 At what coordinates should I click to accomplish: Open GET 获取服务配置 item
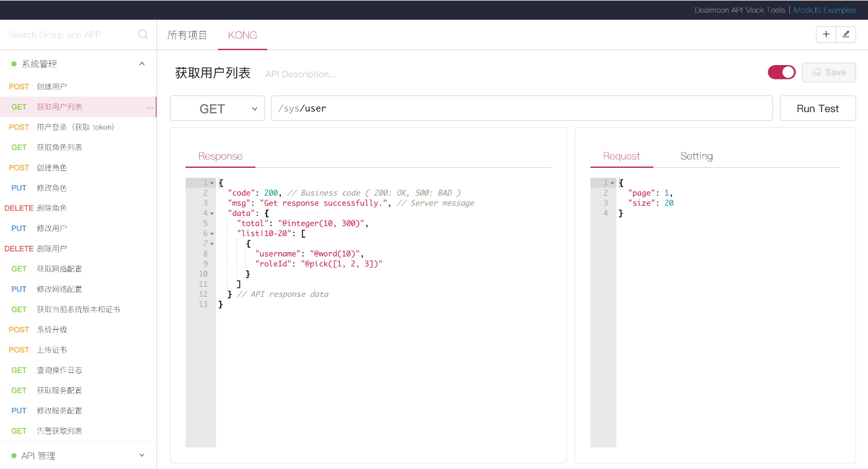click(78, 390)
